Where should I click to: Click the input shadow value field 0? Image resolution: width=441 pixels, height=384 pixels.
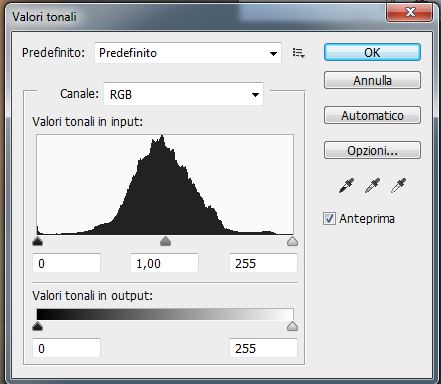[66, 263]
